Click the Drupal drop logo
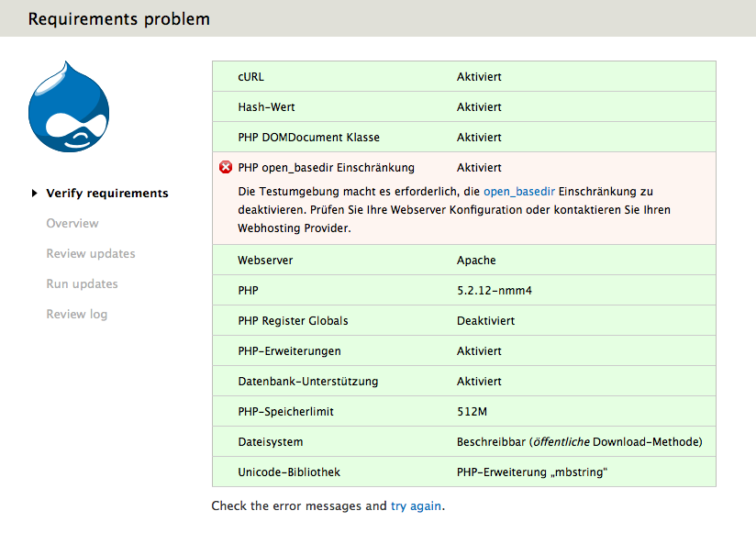The width and height of the screenshot is (756, 544). 69,110
